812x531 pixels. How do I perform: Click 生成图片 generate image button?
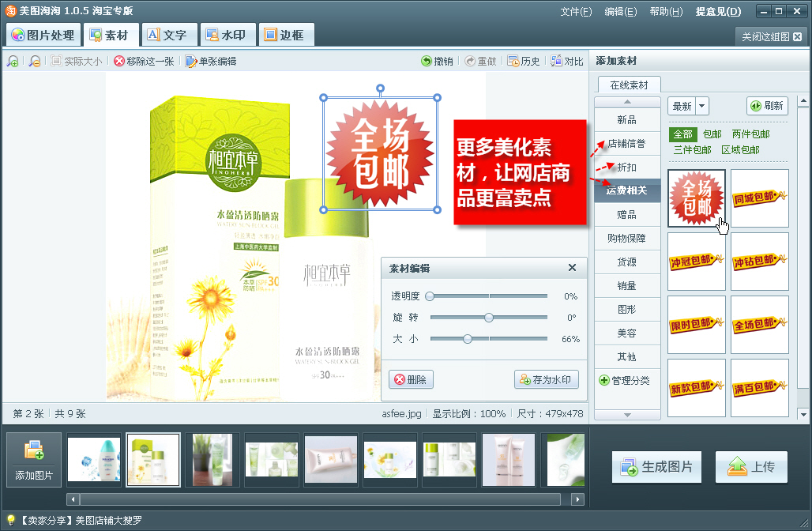pos(656,467)
